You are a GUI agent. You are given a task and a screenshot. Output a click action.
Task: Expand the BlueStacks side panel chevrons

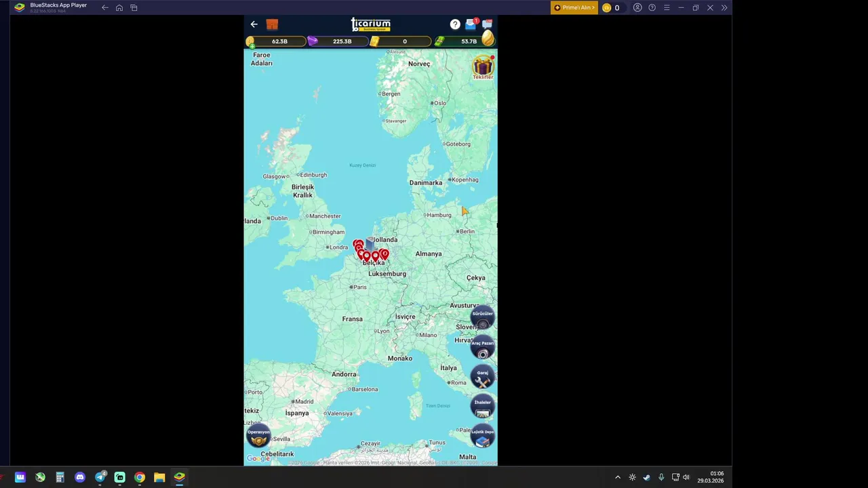(x=724, y=7)
